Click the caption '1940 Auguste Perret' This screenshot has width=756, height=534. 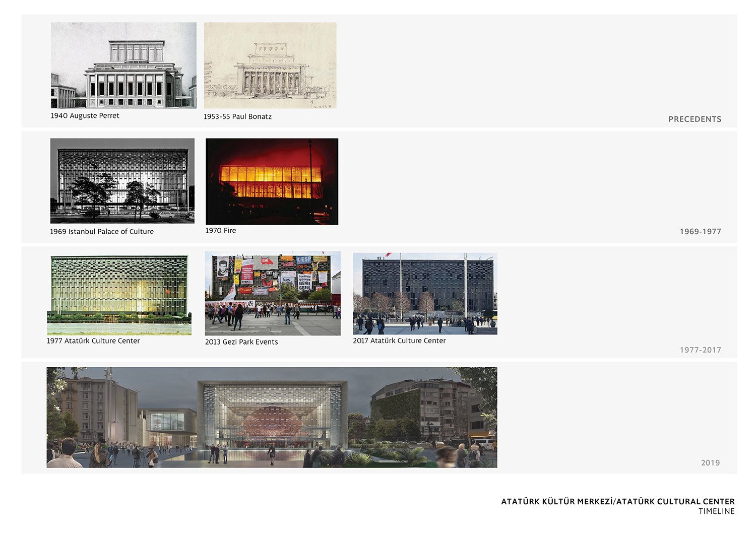point(85,116)
